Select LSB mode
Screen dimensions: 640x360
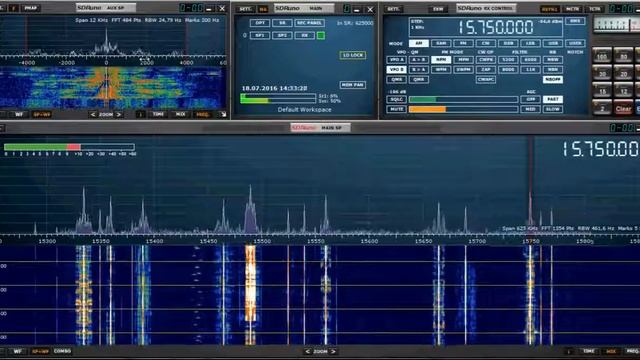click(530, 43)
